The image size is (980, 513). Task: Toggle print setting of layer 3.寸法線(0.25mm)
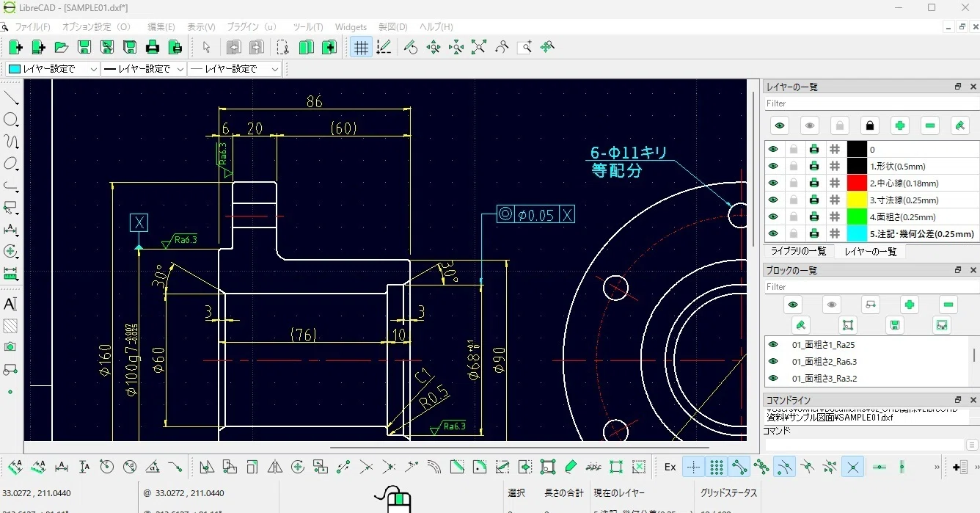pos(814,200)
